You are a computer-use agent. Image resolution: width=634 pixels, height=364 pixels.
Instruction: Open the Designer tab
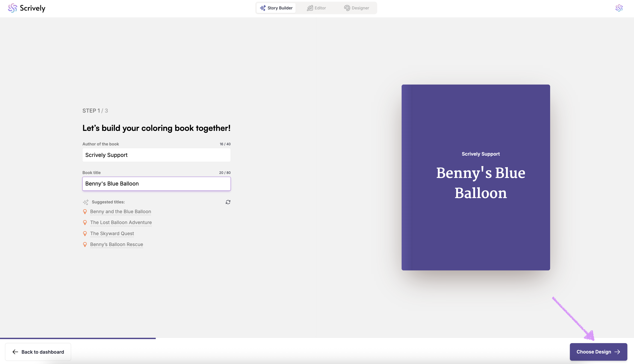[357, 8]
